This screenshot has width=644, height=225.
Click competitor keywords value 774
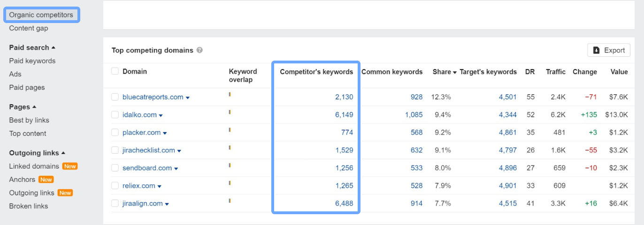(347, 132)
